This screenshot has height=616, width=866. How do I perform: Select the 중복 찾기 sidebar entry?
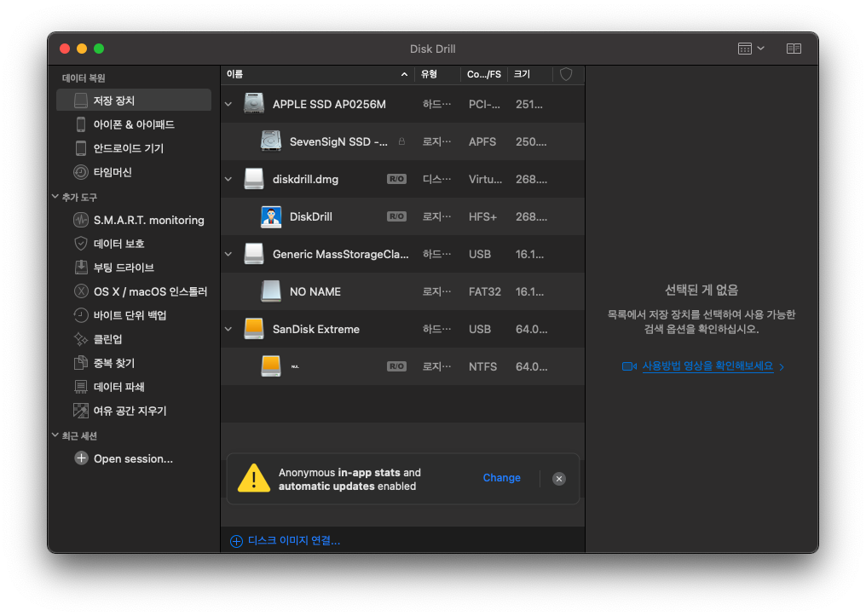[134, 363]
